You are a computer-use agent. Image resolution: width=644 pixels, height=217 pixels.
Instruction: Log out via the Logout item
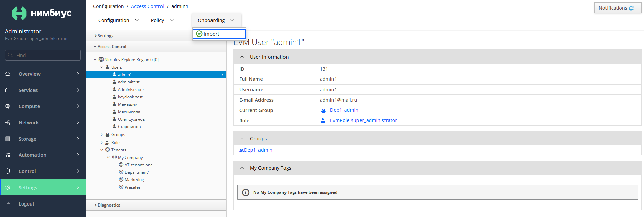43,203
